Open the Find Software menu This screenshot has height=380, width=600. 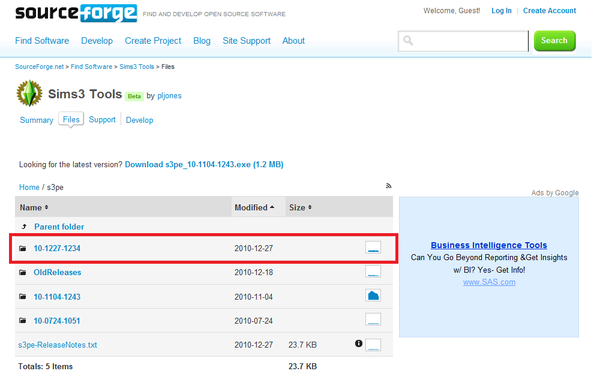[42, 41]
